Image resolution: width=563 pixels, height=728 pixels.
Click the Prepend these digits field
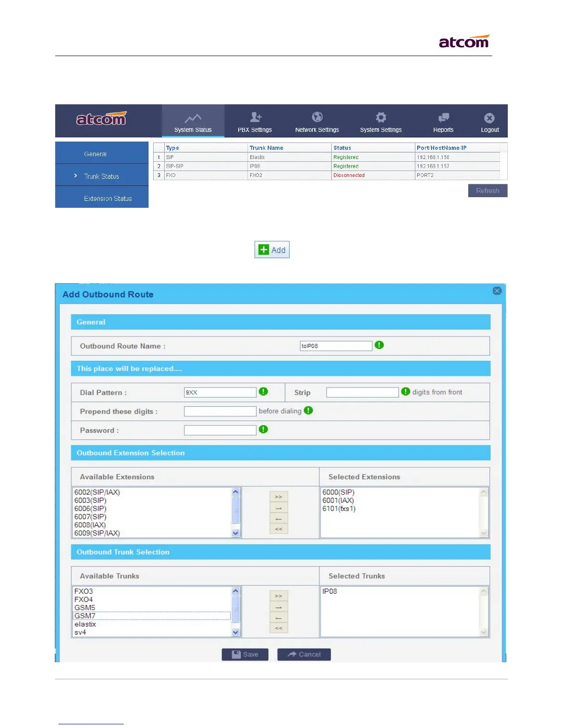click(220, 411)
